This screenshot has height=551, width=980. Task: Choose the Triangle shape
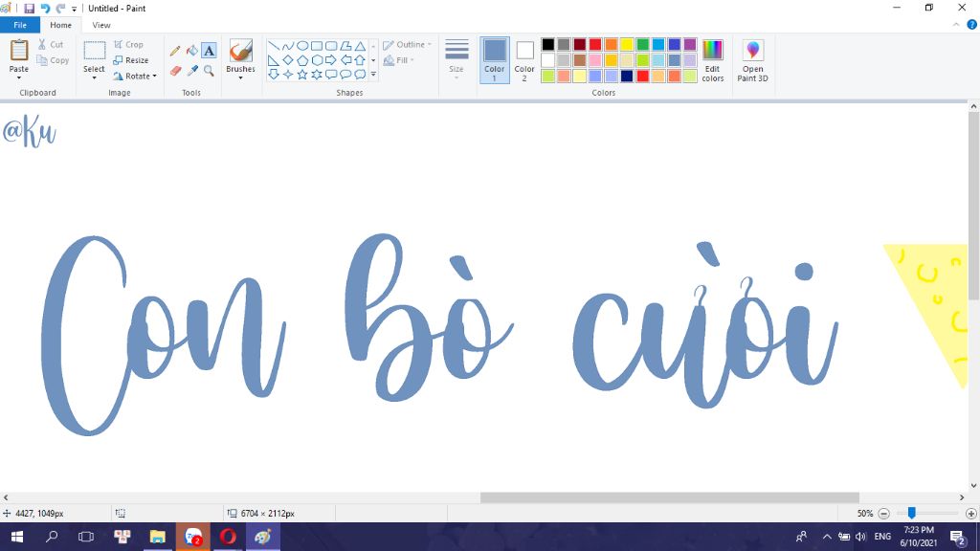pyautogui.click(x=360, y=46)
